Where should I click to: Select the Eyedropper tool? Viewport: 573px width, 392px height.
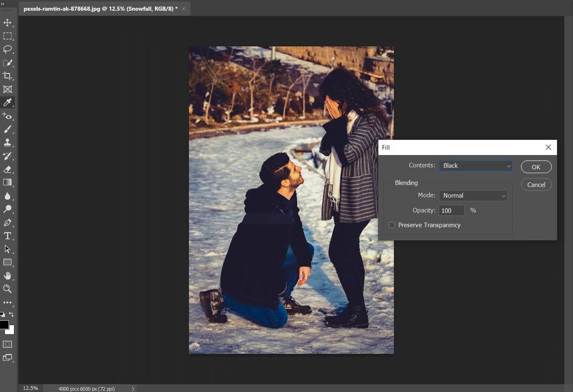[8, 102]
